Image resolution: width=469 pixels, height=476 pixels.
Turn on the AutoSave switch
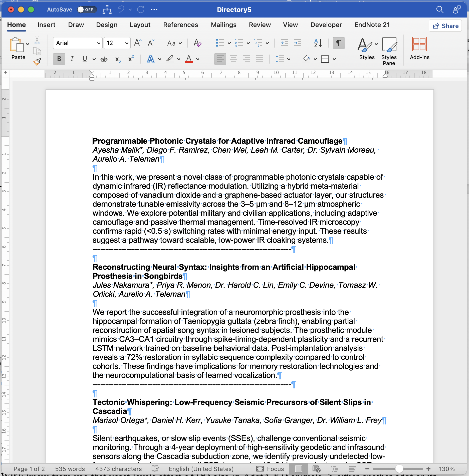(x=86, y=10)
